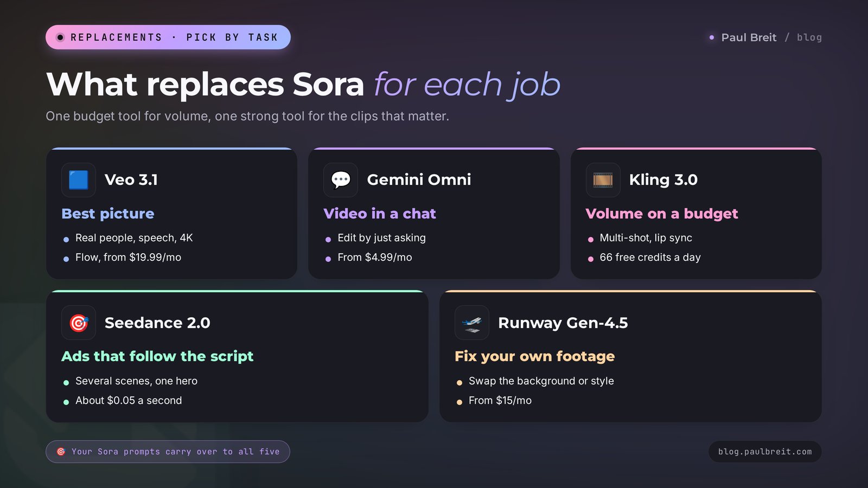Click 'Edit by just asking' bullet
This screenshot has height=488, width=868.
(381, 238)
